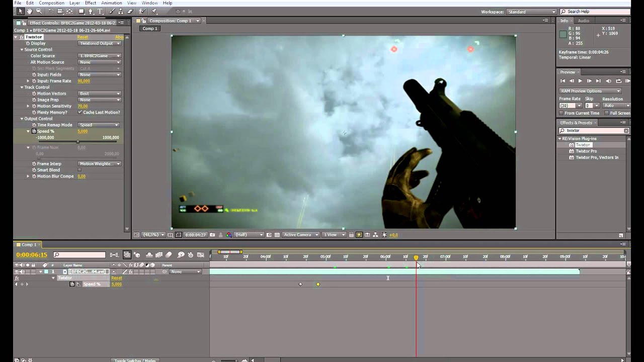Open the Effect menu

click(91, 3)
